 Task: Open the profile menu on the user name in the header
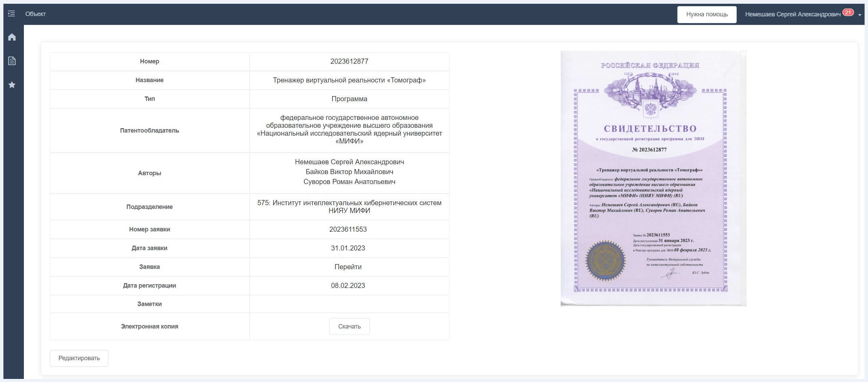(x=793, y=14)
